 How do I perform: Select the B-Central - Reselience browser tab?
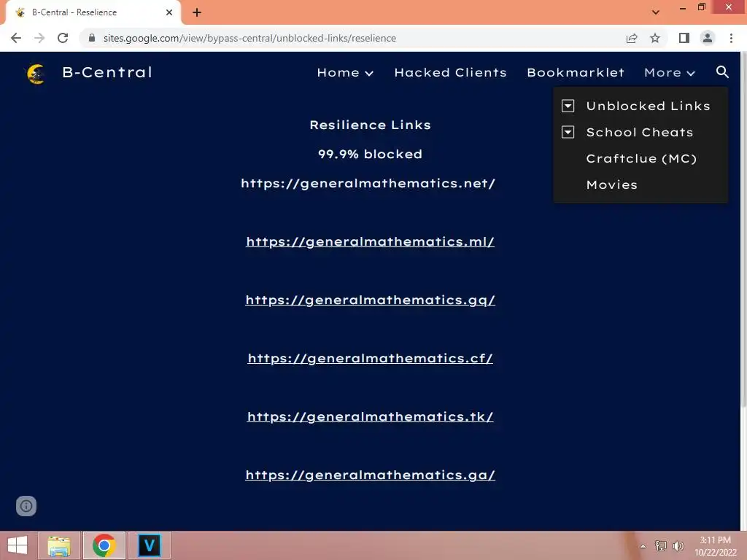(93, 12)
